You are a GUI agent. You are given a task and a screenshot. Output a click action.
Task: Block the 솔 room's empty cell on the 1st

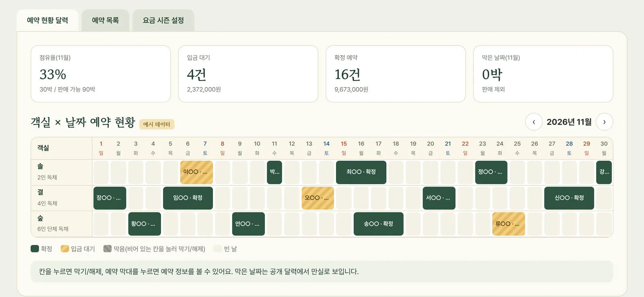pos(101,172)
